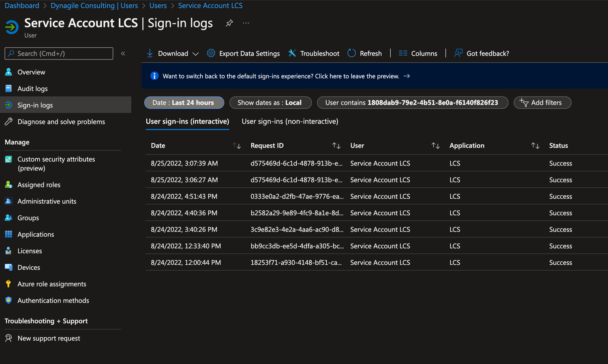The width and height of the screenshot is (608, 364).
Task: Open Export Data Settings
Action: pyautogui.click(x=243, y=53)
